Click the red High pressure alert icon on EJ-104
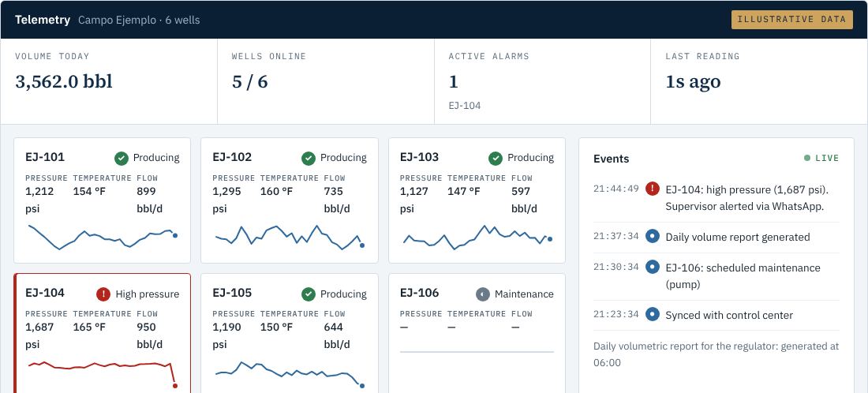 103,294
